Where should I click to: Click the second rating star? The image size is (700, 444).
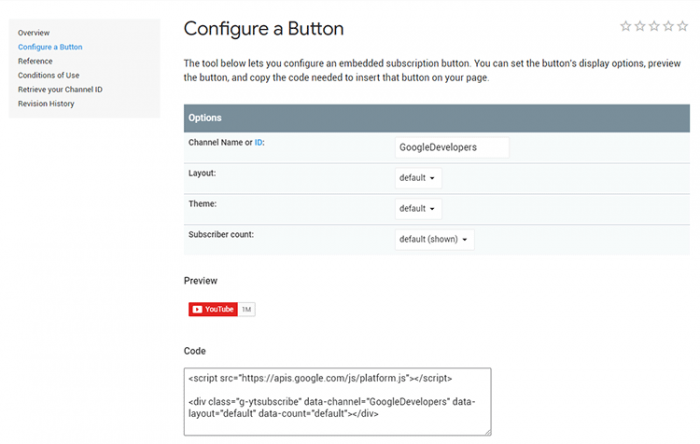click(x=640, y=26)
